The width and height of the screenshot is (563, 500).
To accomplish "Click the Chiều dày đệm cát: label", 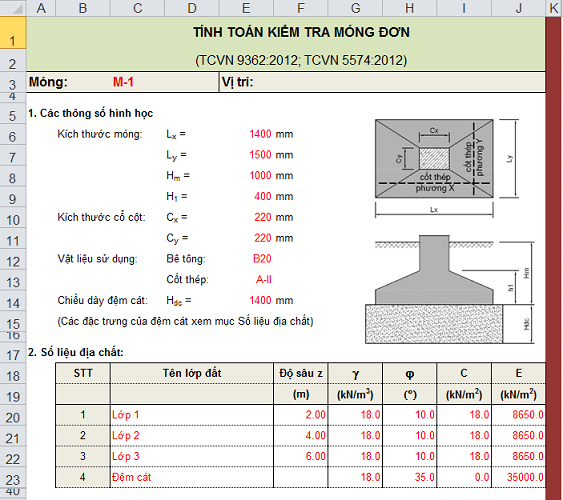I will (x=102, y=300).
